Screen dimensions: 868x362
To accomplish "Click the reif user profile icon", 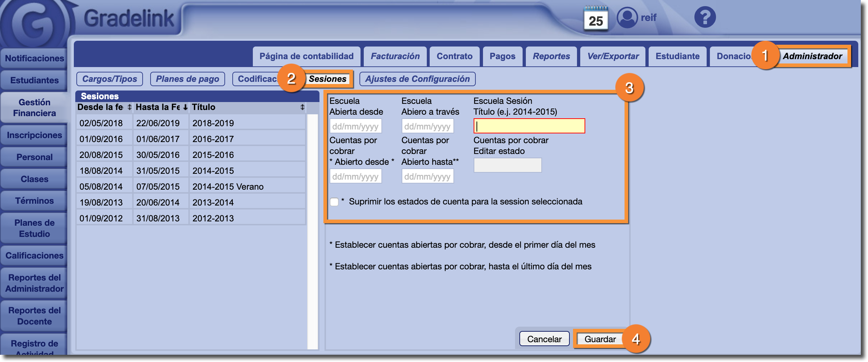I will [627, 17].
